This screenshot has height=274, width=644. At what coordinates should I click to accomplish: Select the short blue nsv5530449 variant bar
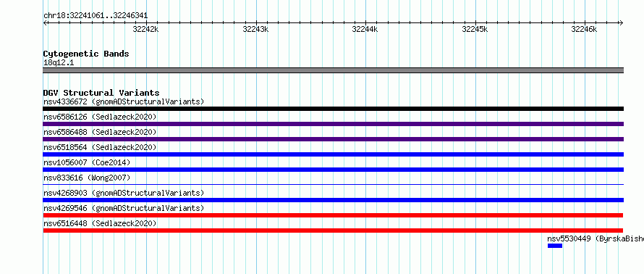click(555, 246)
